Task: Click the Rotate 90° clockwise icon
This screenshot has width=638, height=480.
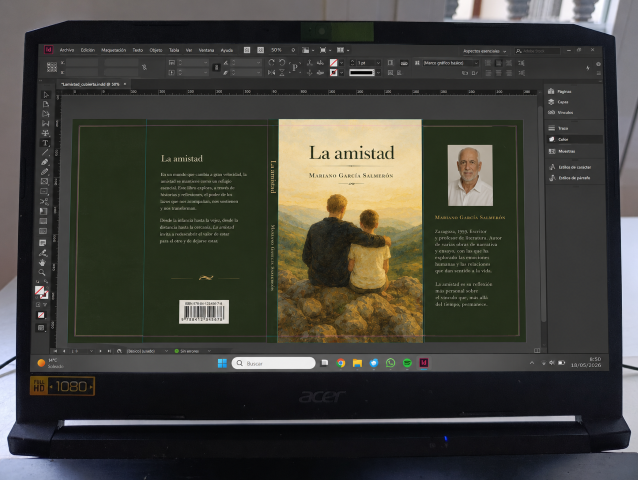Action: tap(271, 62)
